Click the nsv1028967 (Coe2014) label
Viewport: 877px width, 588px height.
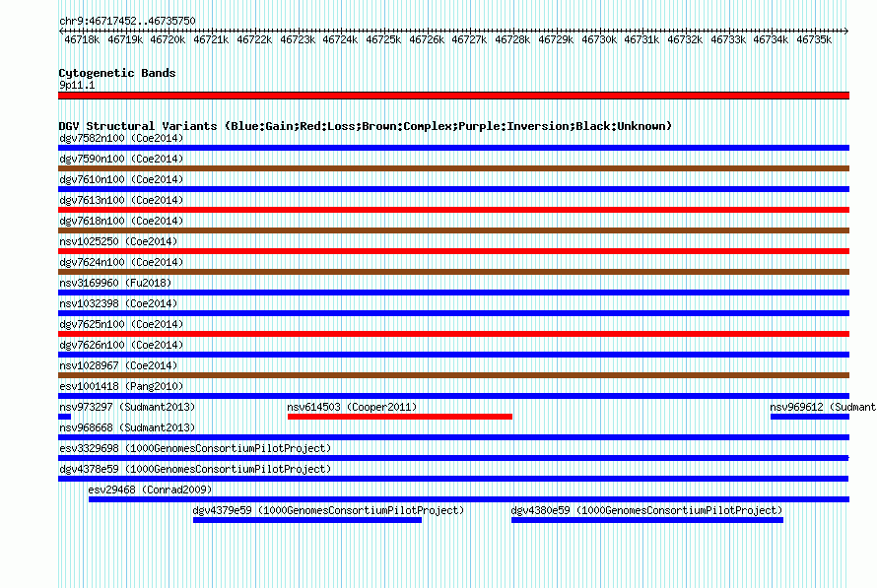point(118,365)
